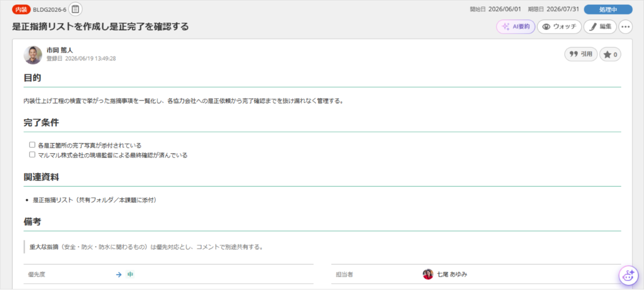The width and height of the screenshot is (644, 290).
Task: Open the three-dot more options menu
Action: [x=625, y=26]
